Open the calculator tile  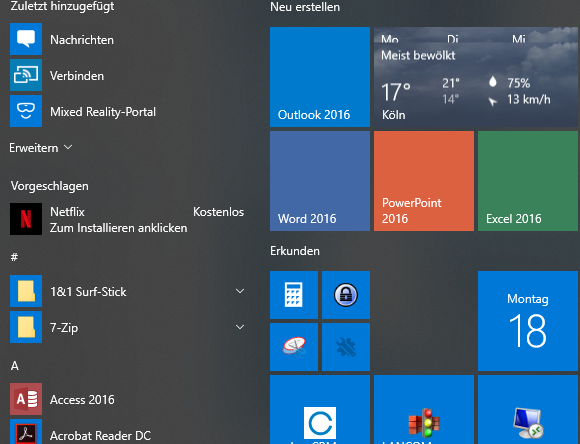pos(294,295)
